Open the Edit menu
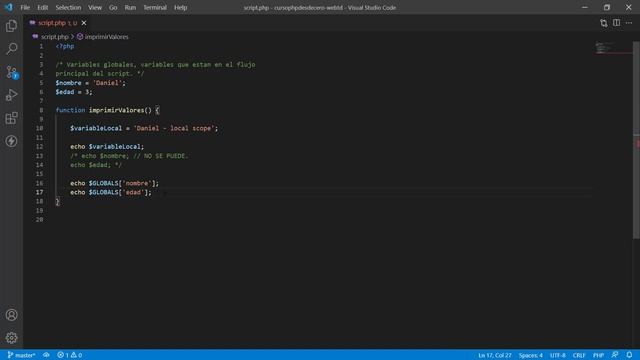Screen dimensions: 640x360 [42, 7]
